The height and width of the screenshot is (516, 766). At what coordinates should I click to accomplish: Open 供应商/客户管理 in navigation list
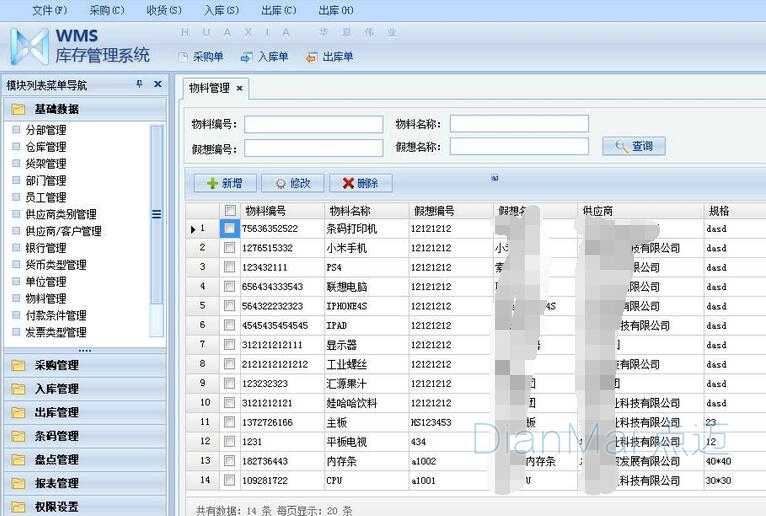(x=64, y=231)
